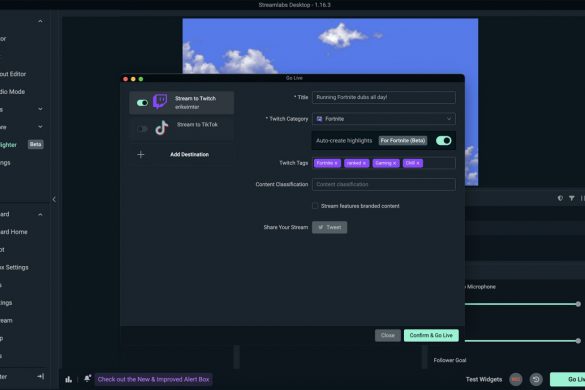Disable the Stream to Twitch toggle
Screen dimensions: 585x390
tap(143, 103)
